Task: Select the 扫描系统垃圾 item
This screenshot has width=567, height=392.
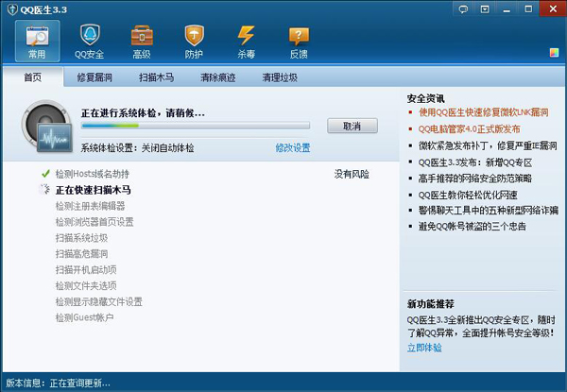Action: 81,238
